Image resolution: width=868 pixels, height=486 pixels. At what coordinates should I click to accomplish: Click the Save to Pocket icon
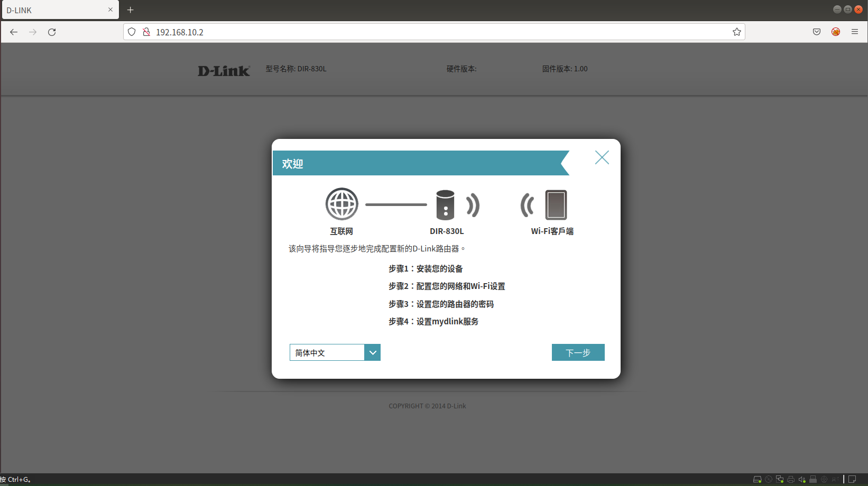tap(817, 32)
